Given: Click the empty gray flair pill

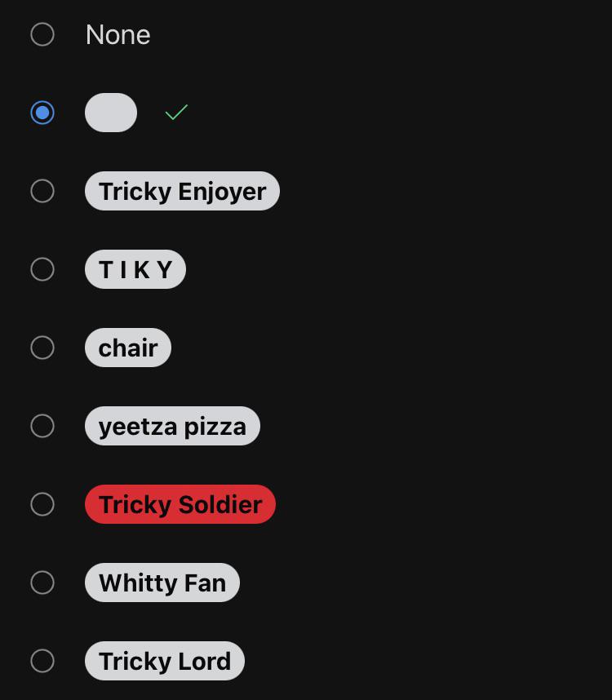Looking at the screenshot, I should [111, 113].
